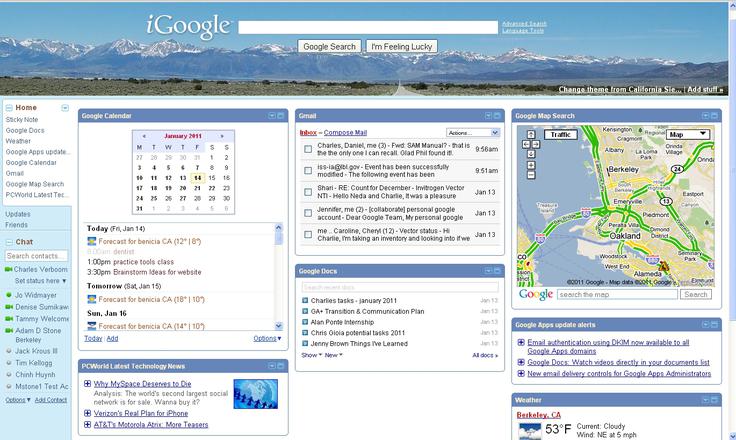Select Google Map Search in the sidebar

35,185
